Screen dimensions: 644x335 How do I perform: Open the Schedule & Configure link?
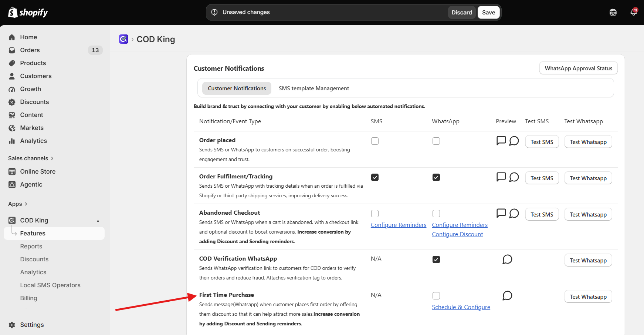click(x=461, y=307)
